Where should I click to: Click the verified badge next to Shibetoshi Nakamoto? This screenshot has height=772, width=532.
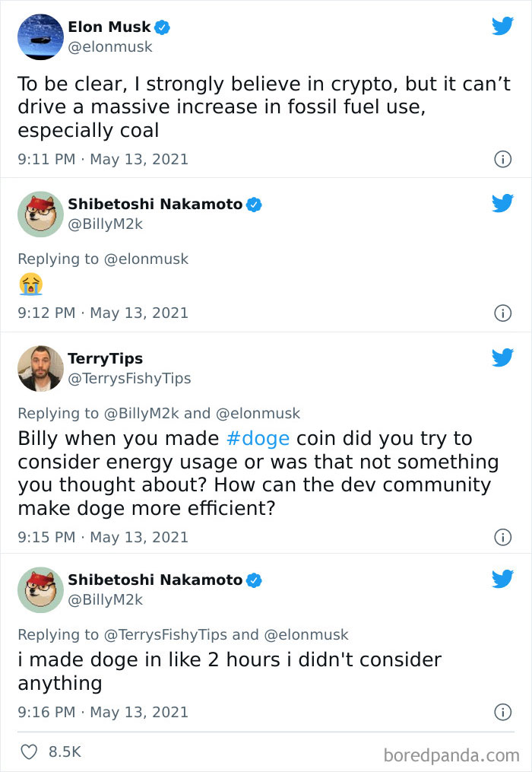255,203
